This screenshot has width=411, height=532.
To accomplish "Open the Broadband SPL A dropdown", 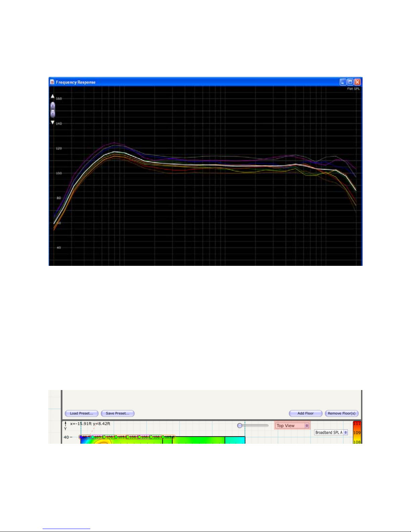I will coord(331,432).
